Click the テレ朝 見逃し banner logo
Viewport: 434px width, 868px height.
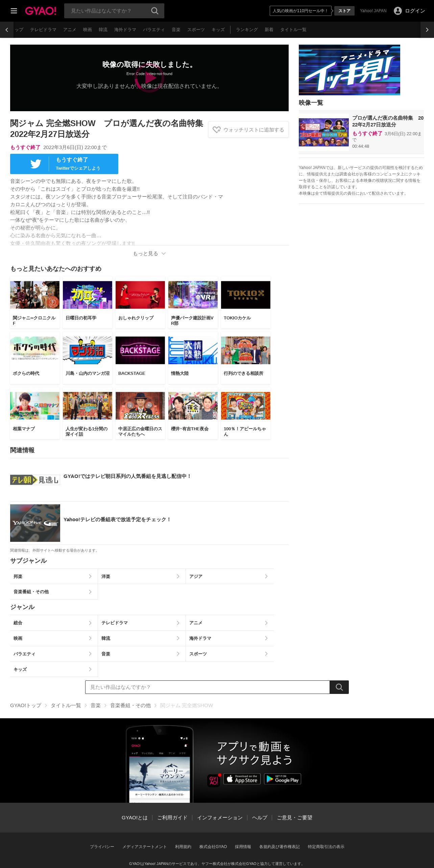point(35,480)
